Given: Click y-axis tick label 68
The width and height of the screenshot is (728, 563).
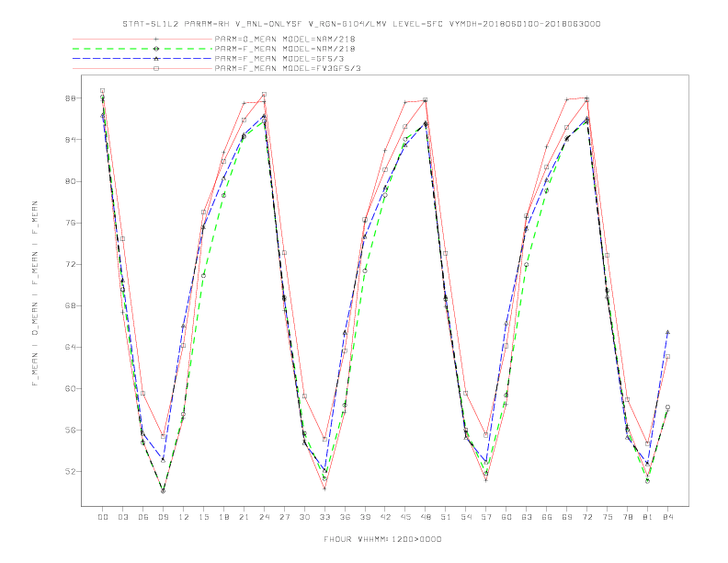Looking at the screenshot, I should (x=71, y=305).
